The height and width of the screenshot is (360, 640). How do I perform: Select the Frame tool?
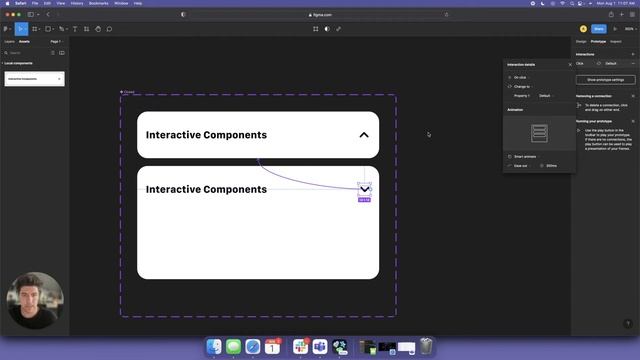[36, 29]
